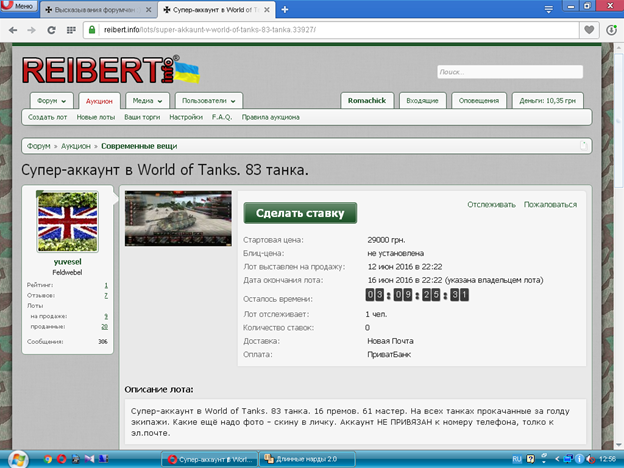The height and width of the screenshot is (468, 624).
Task: Open the Аукцион tab
Action: click(99, 101)
